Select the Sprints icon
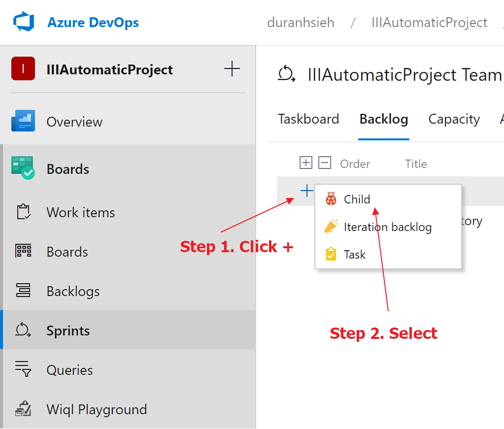504x429 pixels. [x=23, y=330]
